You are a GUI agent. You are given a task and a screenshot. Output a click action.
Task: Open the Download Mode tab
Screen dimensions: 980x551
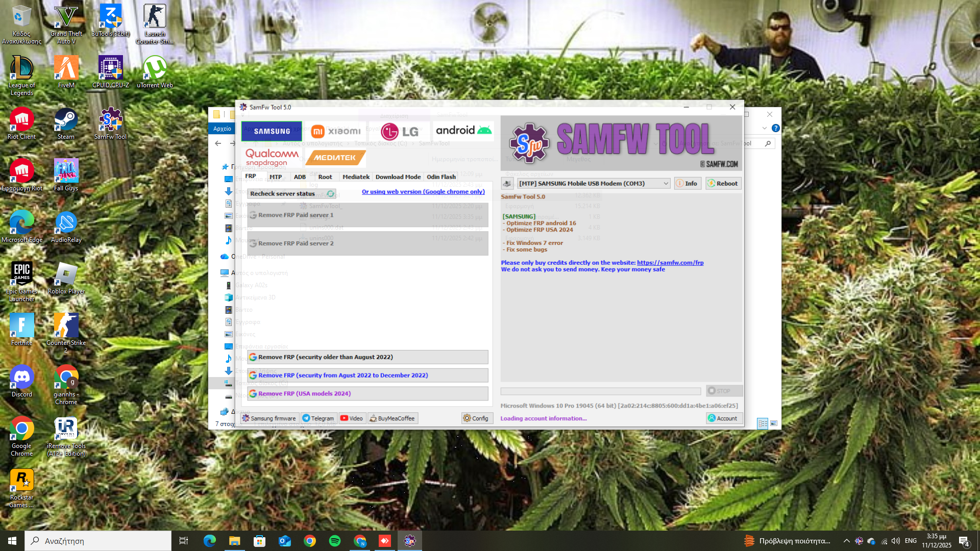click(x=398, y=177)
